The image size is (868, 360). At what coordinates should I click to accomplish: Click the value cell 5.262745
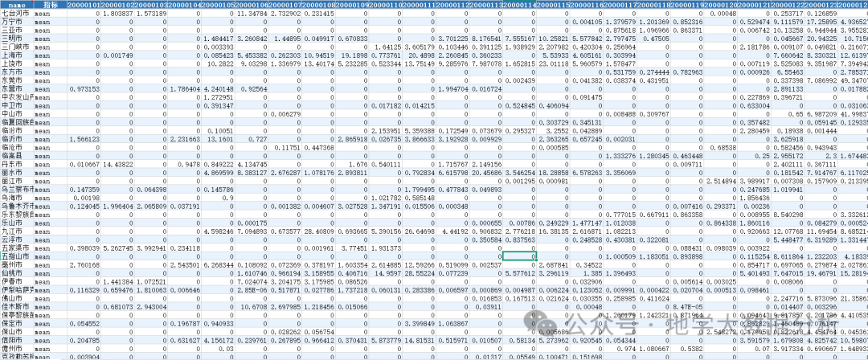[x=117, y=247]
